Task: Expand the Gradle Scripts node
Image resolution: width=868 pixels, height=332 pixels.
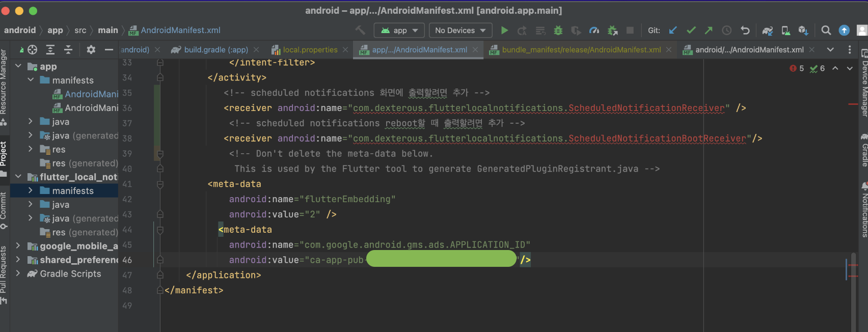Action: [x=18, y=273]
